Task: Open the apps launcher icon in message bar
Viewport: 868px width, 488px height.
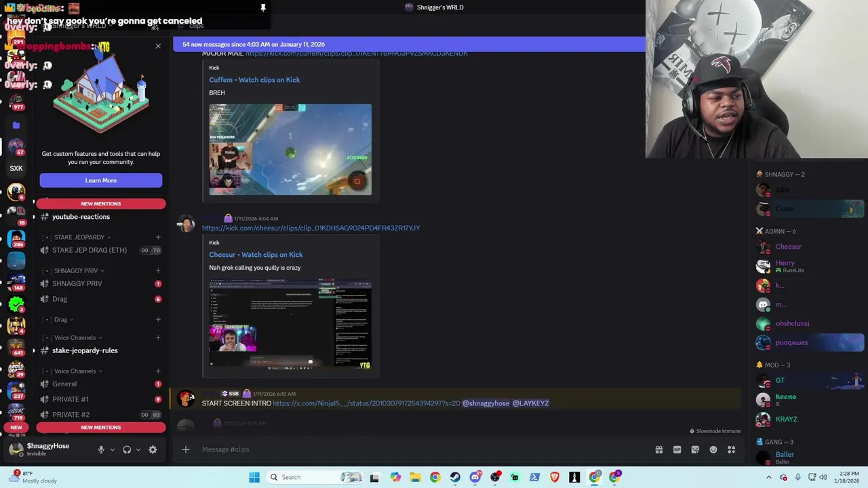Action: (x=732, y=449)
